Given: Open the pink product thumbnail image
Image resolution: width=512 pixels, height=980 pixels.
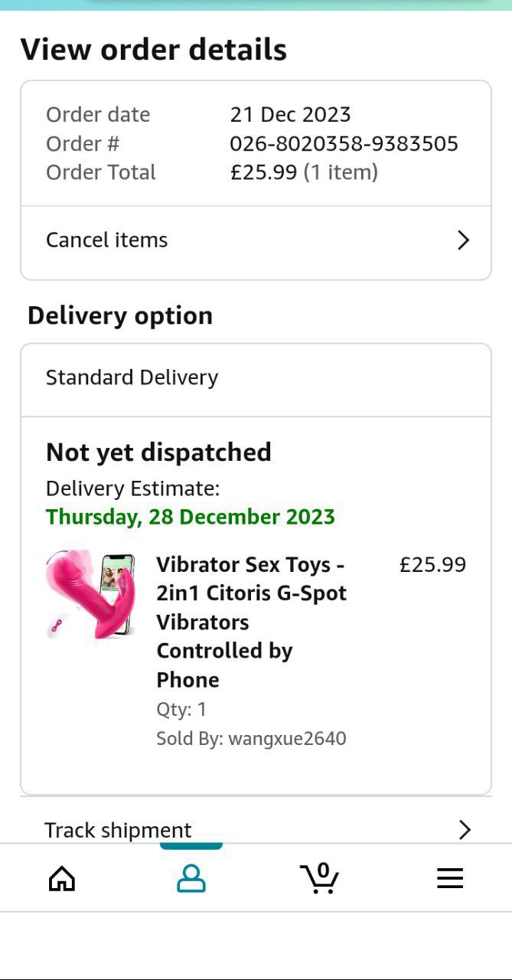Looking at the screenshot, I should coord(91,594).
